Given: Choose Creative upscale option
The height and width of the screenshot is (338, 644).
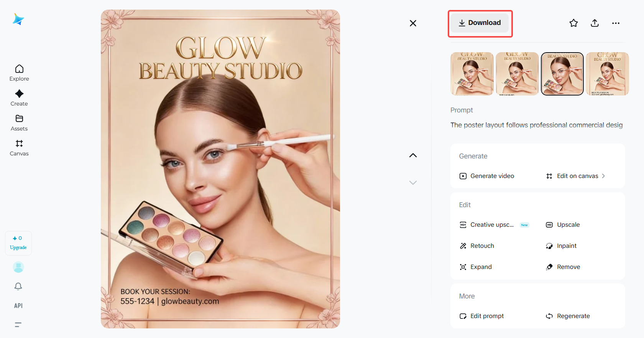Looking at the screenshot, I should tap(495, 225).
